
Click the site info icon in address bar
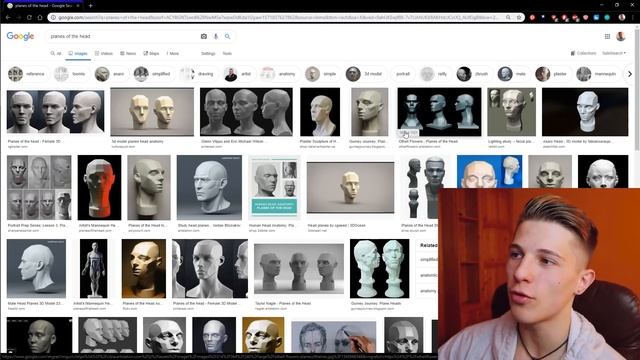[x=53, y=18]
